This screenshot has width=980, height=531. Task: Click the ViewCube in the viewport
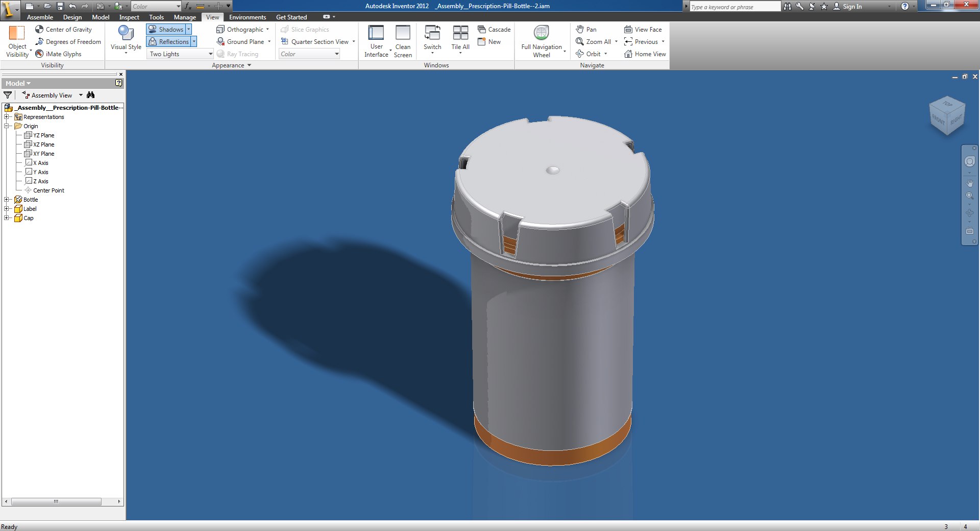pyautogui.click(x=947, y=116)
